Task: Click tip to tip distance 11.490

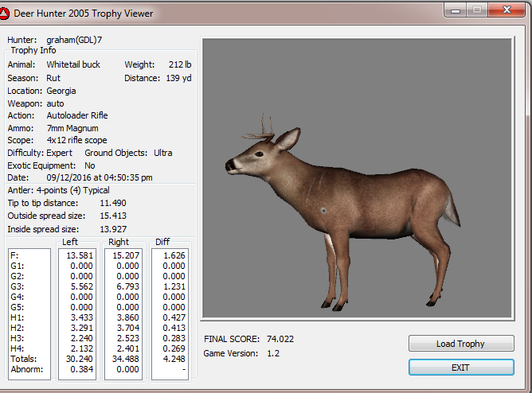Action: pos(113,203)
